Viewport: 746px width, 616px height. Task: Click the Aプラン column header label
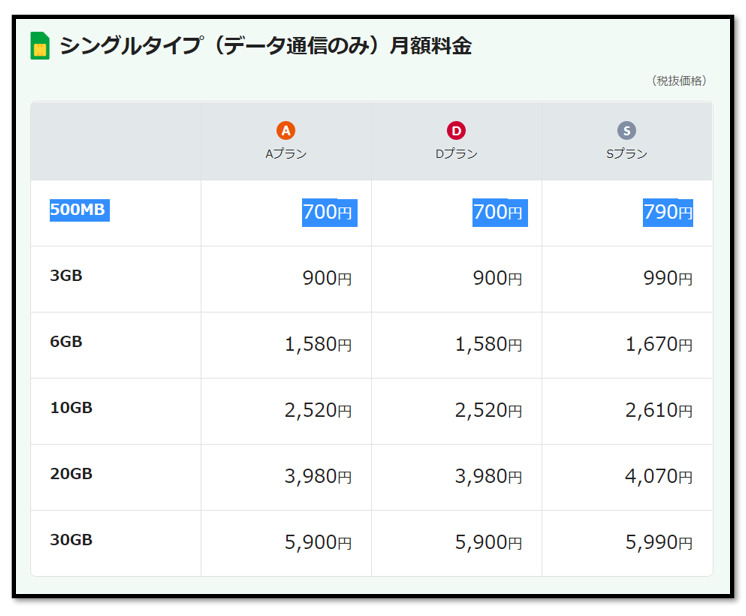pos(286,154)
